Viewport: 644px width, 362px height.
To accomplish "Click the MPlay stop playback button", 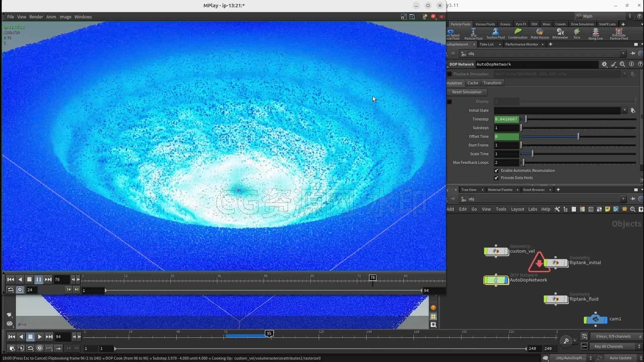I will coord(29,279).
